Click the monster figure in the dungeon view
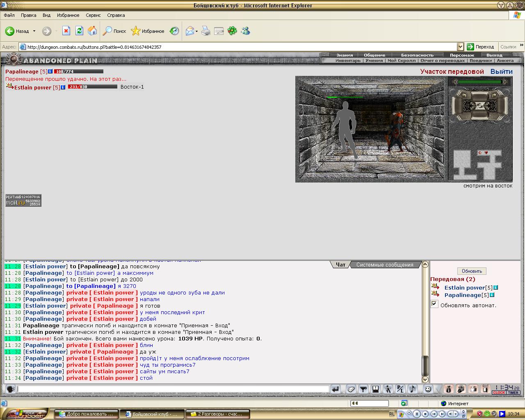The width and height of the screenshot is (525, 420). tap(396, 132)
